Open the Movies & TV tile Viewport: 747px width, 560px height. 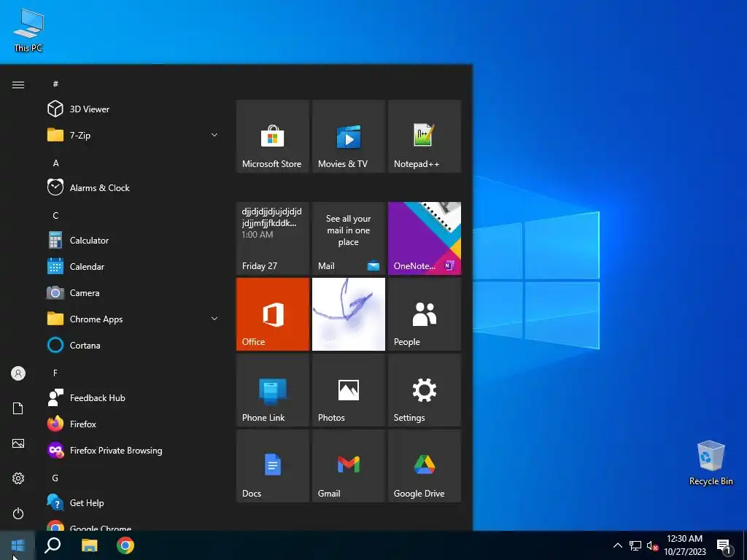pos(348,136)
